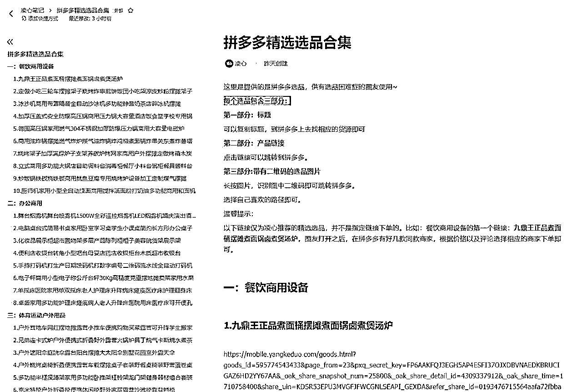This screenshot has height=392, width=582.
Task: Jump to outline section 二：办公商用
Action: click(x=25, y=203)
